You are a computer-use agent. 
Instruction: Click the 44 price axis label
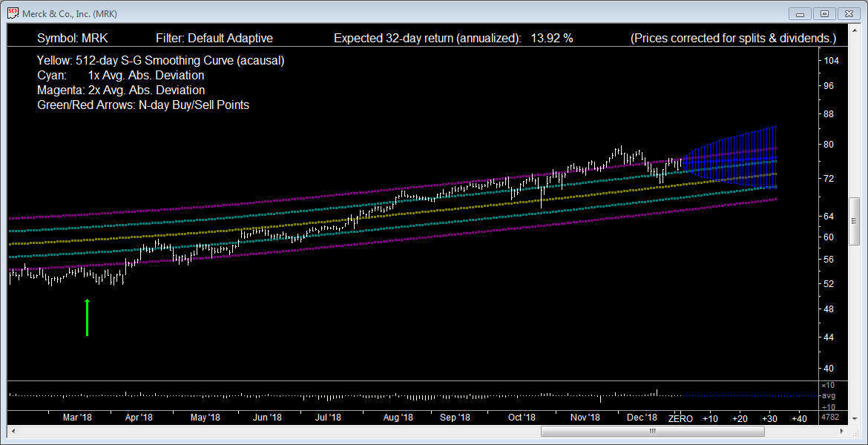click(829, 337)
